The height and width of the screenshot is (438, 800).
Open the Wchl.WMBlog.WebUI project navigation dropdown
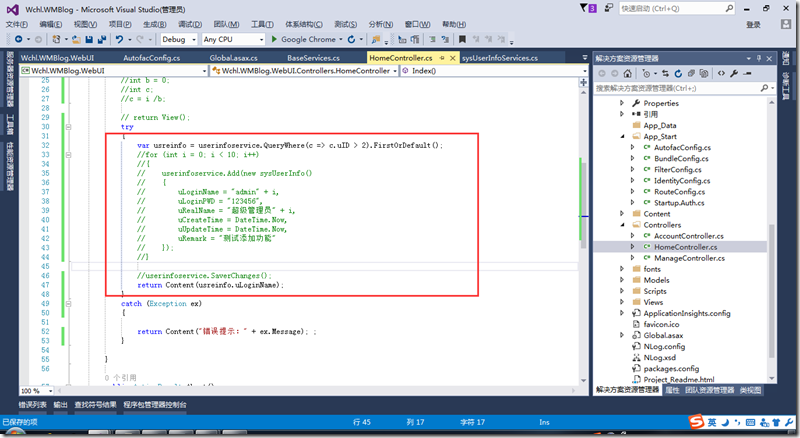coord(205,71)
